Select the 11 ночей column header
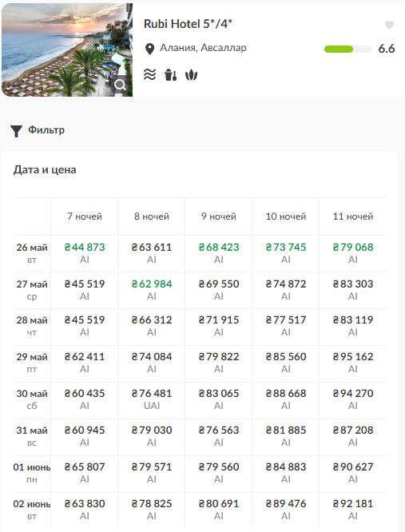Image resolution: width=405 pixels, height=532 pixels. [353, 216]
